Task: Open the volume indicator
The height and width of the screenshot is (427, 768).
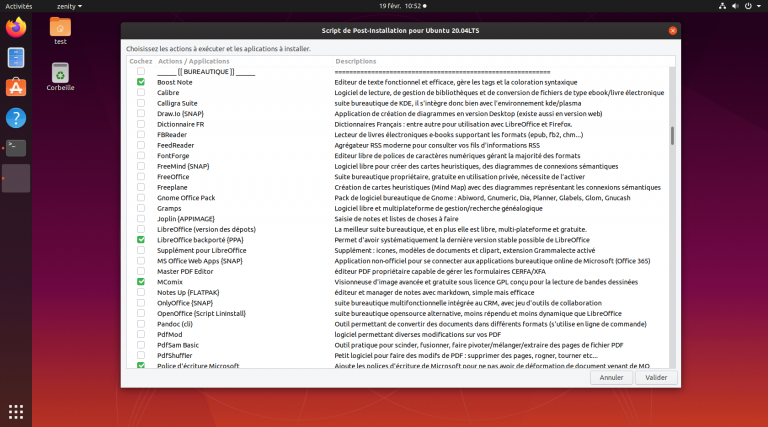Action: [735, 6]
